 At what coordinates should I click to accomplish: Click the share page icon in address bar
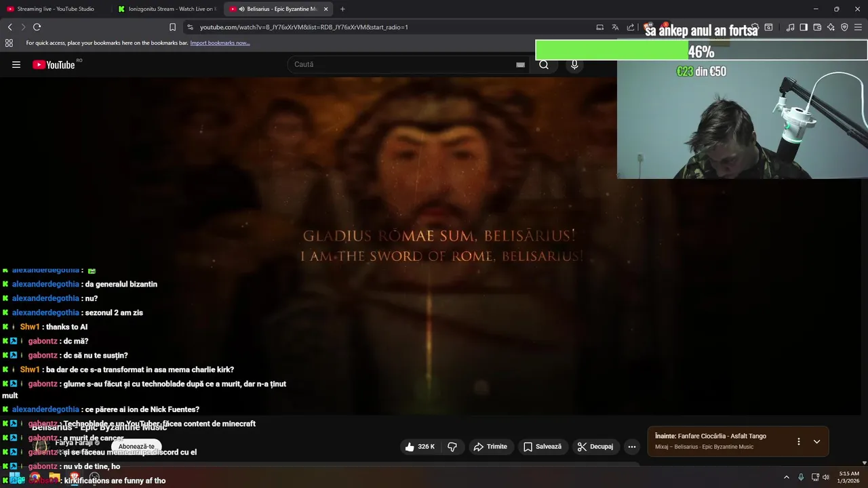[x=631, y=27]
